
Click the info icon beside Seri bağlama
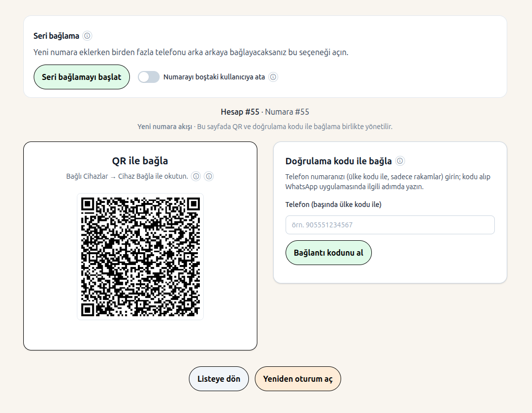[87, 36]
